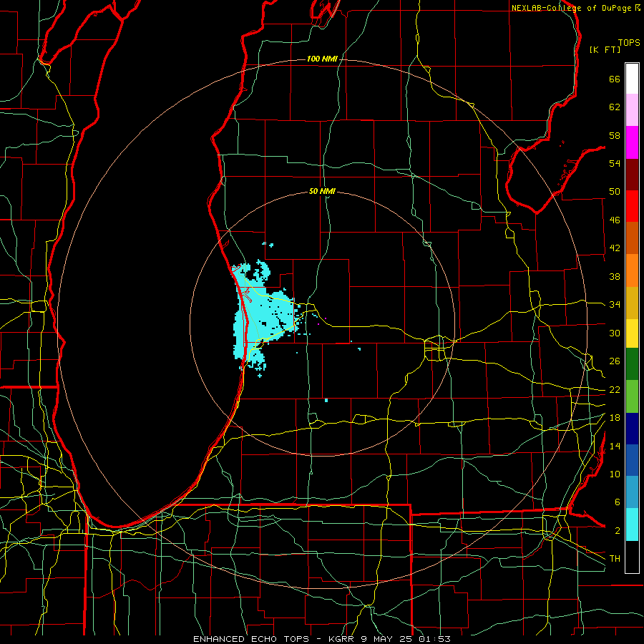Click the '9 MAY 25' date text
This screenshot has width=644, height=644.
pyautogui.click(x=388, y=639)
